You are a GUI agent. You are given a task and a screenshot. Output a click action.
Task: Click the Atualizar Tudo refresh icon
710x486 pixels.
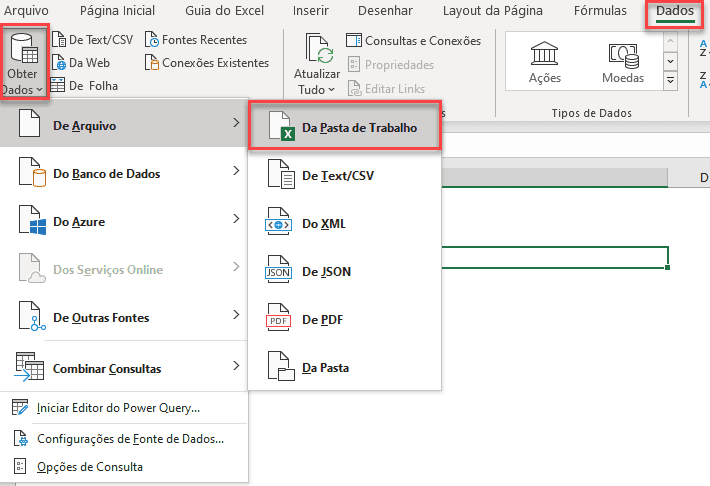[x=317, y=48]
